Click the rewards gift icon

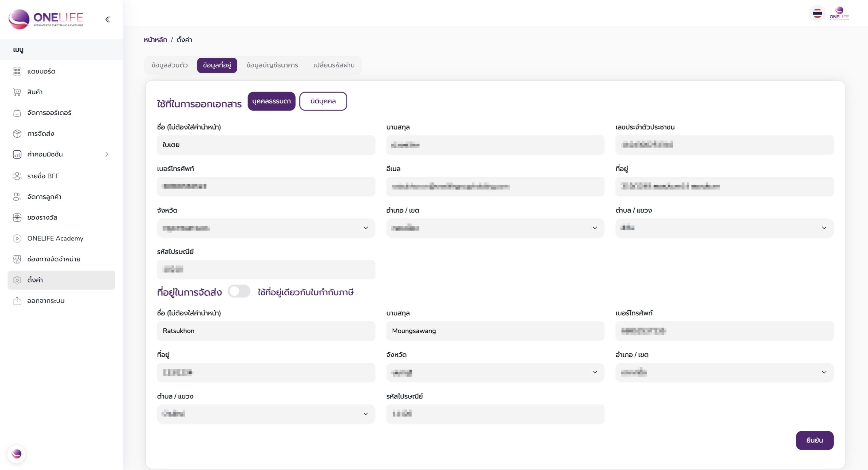17,217
